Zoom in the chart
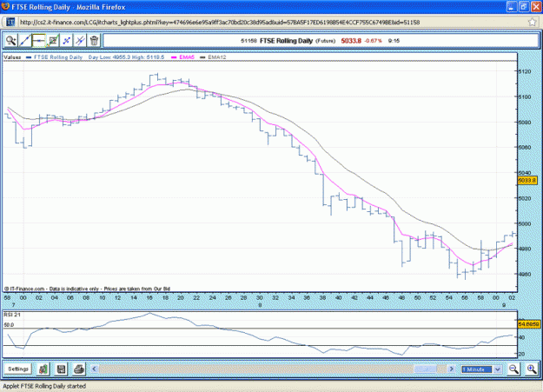Screen dimensions: 543x392 coord(531,369)
